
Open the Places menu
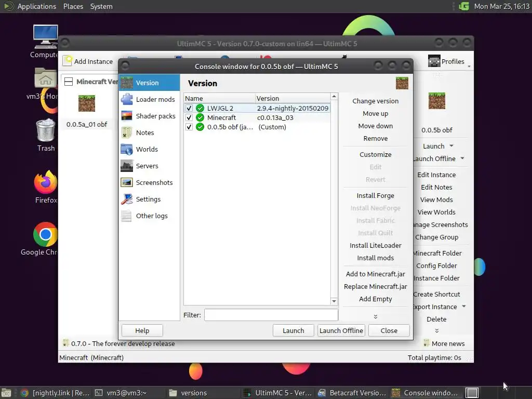pyautogui.click(x=73, y=6)
